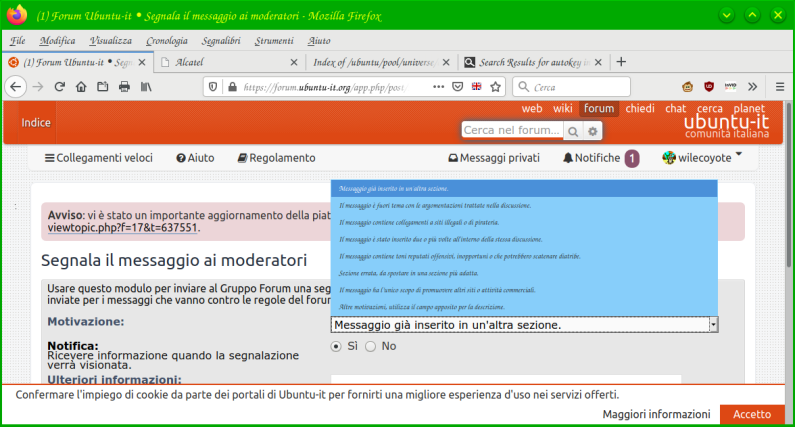
Task: Click the UK flag translate icon
Action: (477, 87)
